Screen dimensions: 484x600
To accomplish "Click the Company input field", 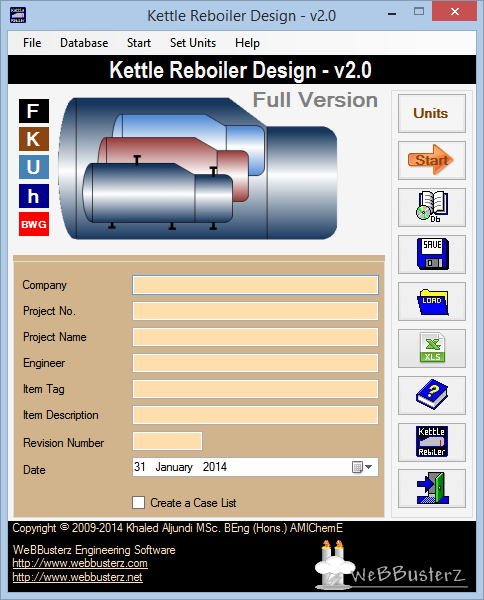I will [255, 285].
